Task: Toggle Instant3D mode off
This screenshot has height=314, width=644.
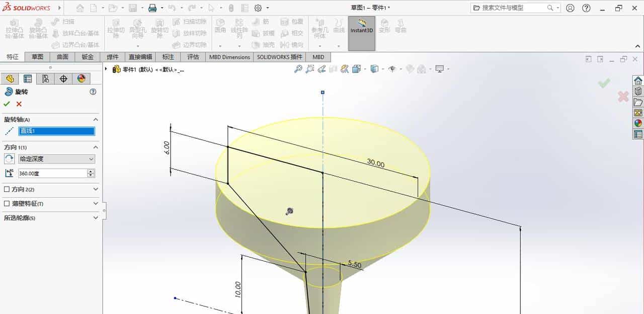Action: coord(361,31)
